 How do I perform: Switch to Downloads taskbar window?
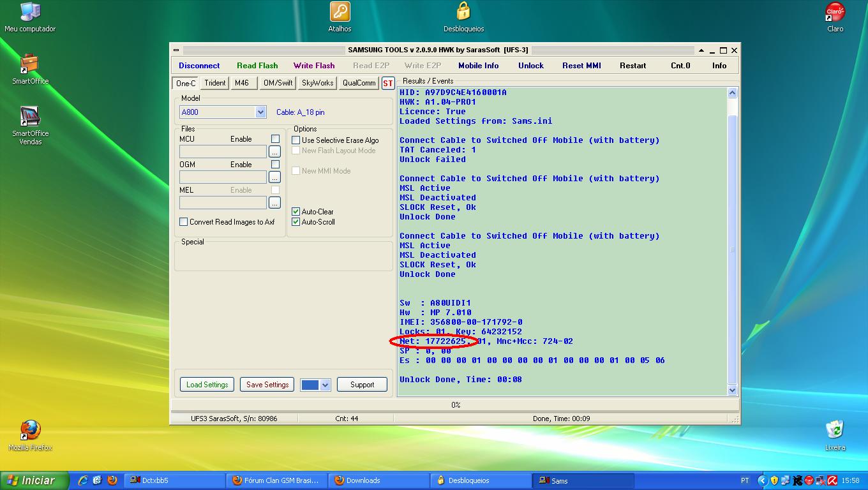pyautogui.click(x=379, y=480)
